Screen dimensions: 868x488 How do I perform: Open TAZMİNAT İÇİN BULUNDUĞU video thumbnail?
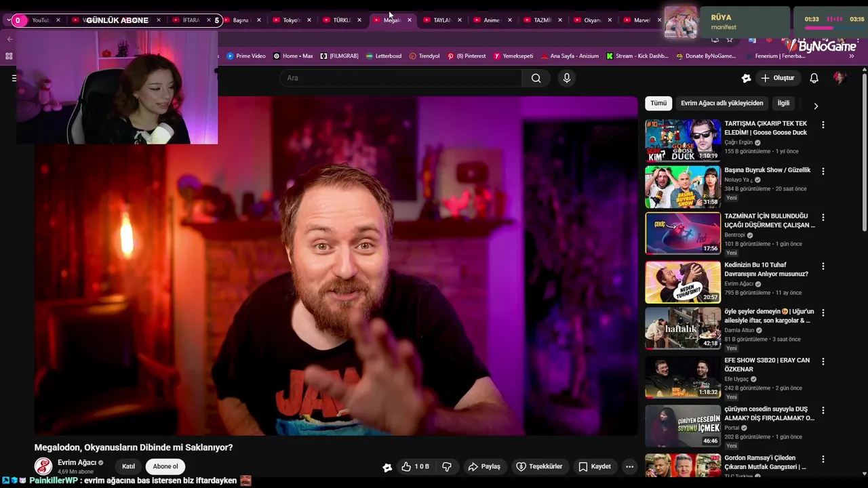[x=683, y=233]
